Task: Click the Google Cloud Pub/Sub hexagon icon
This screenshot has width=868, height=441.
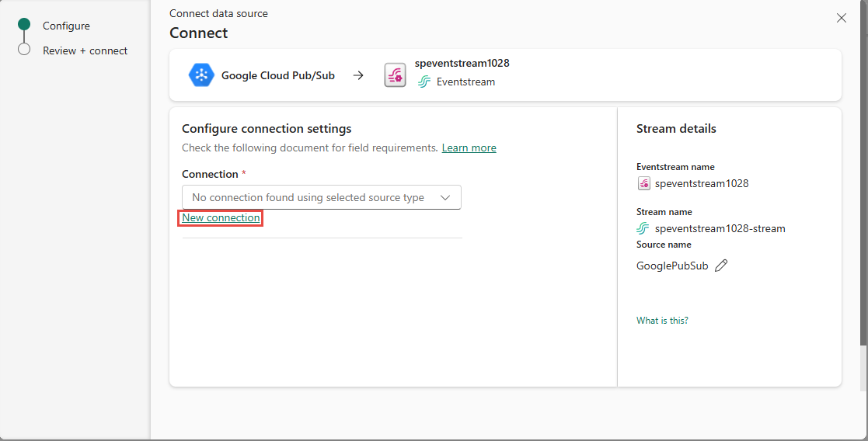Action: pyautogui.click(x=201, y=75)
